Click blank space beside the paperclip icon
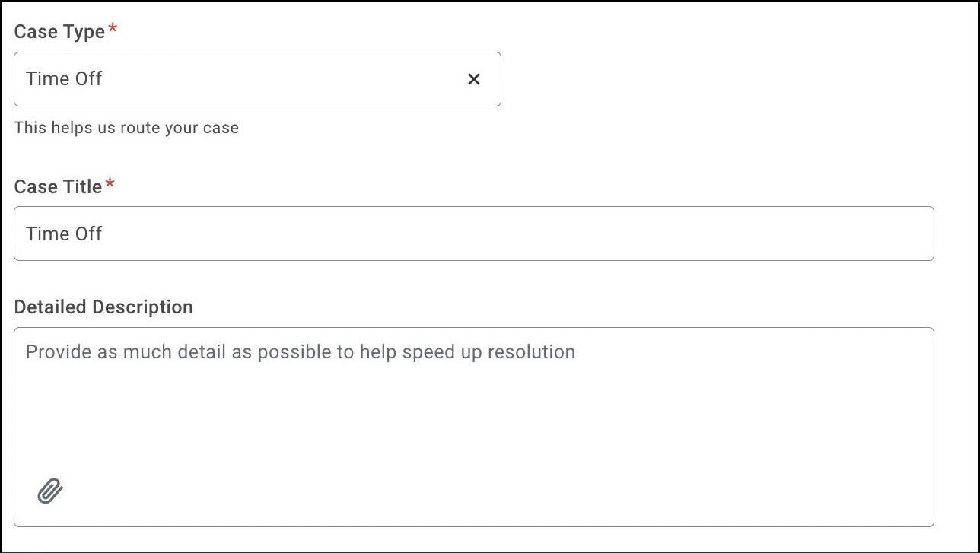 (228, 491)
